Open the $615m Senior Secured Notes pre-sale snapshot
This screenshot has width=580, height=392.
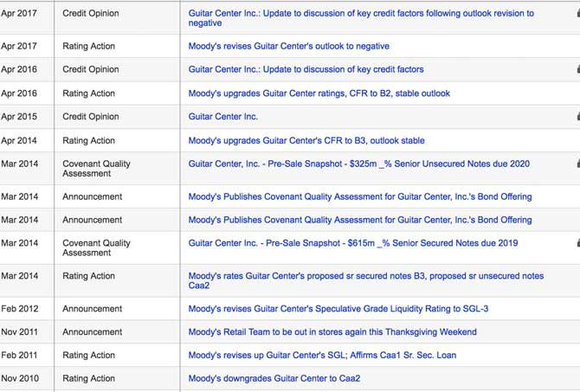click(x=352, y=243)
